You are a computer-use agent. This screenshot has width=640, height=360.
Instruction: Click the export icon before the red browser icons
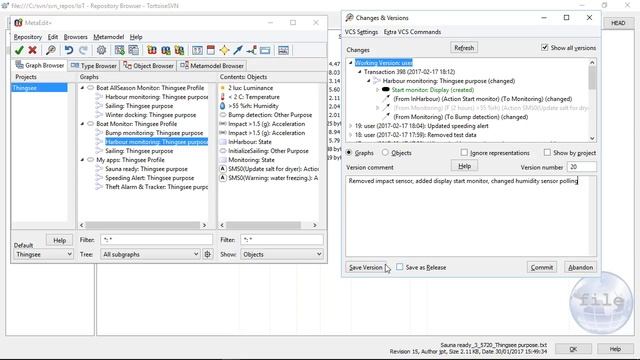pyautogui.click(x=133, y=50)
